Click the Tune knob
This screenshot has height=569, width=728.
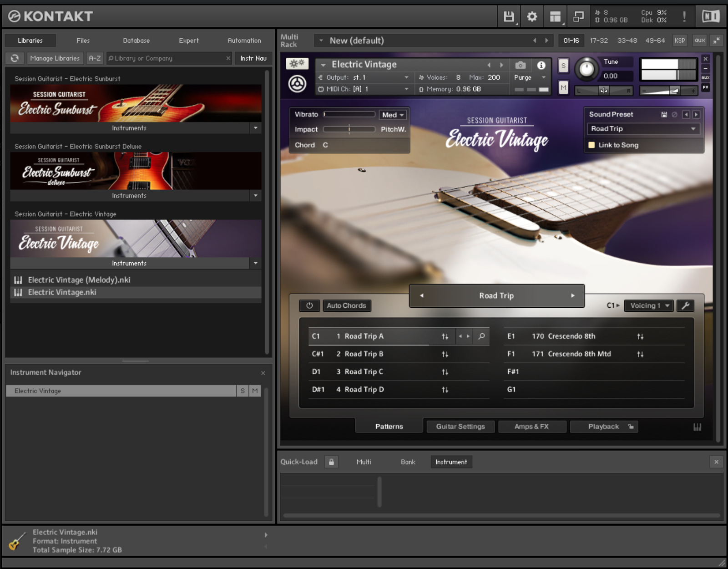click(586, 69)
